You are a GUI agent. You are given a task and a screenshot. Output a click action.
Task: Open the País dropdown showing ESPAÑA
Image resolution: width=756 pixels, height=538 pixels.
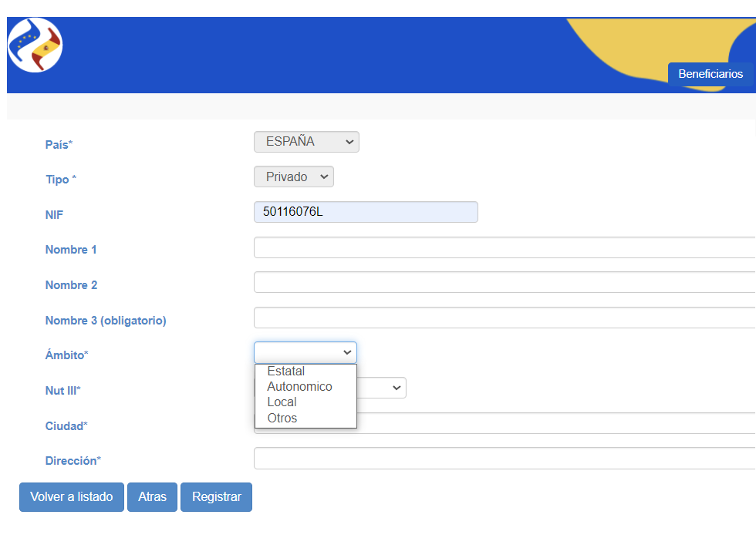[x=306, y=142]
